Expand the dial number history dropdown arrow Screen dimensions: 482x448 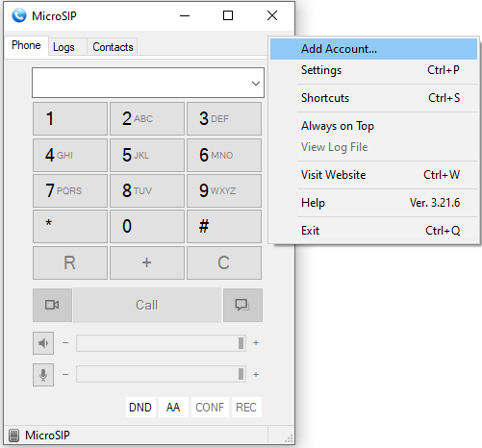tap(256, 84)
